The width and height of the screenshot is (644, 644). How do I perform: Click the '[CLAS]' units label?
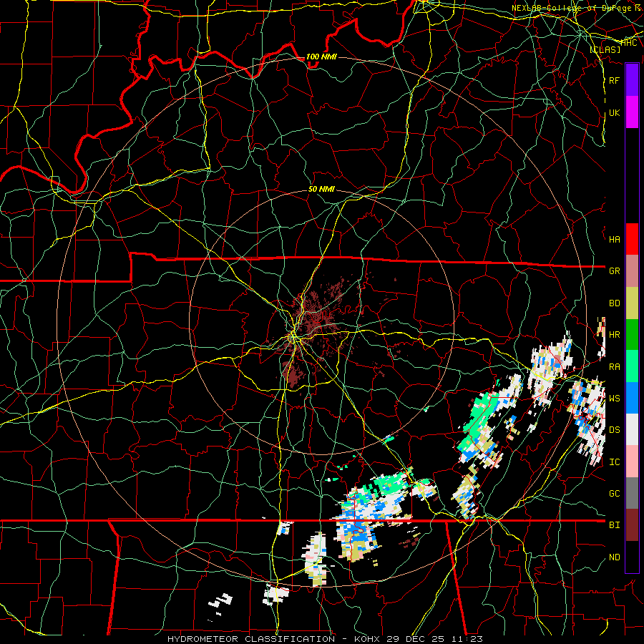[x=605, y=49]
